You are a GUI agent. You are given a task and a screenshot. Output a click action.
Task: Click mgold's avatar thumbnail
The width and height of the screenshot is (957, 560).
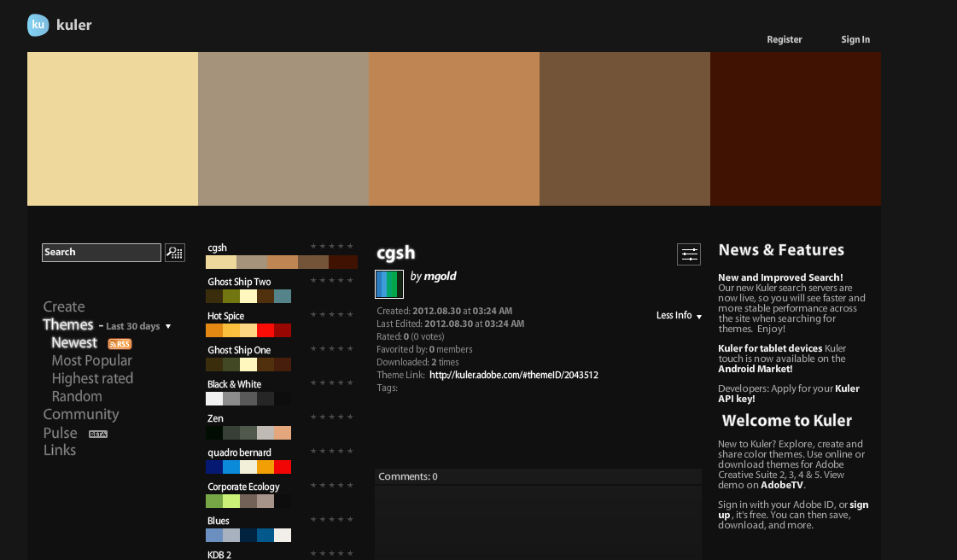389,284
